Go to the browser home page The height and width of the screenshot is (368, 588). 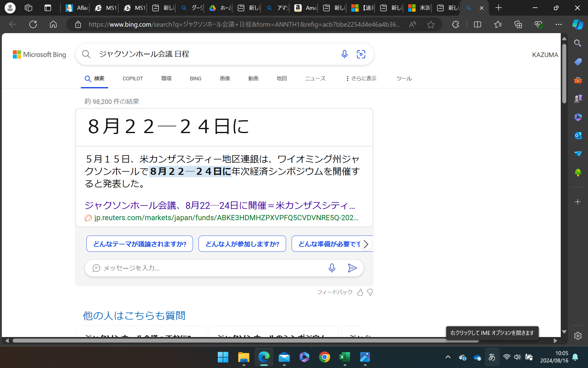[53, 24]
